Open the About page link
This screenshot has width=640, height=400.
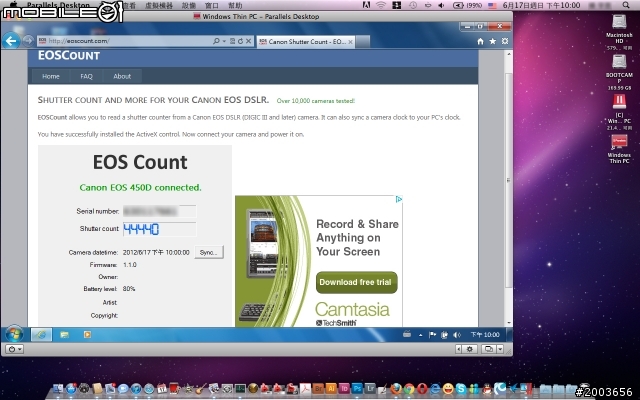122,76
